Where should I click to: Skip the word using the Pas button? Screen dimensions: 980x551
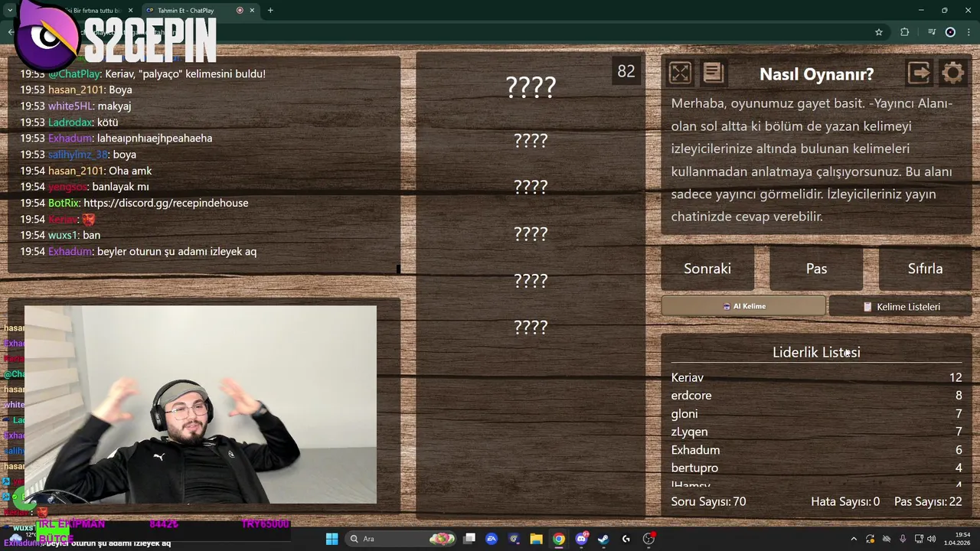816,269
